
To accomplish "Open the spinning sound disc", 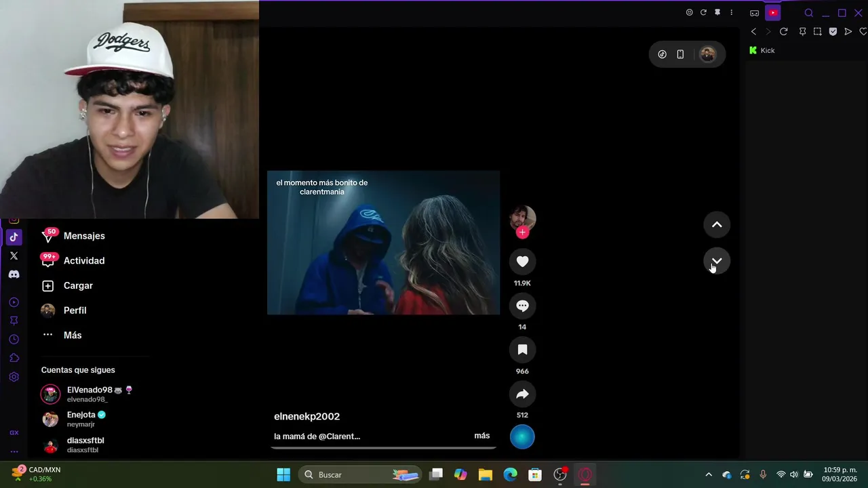I will point(522,437).
